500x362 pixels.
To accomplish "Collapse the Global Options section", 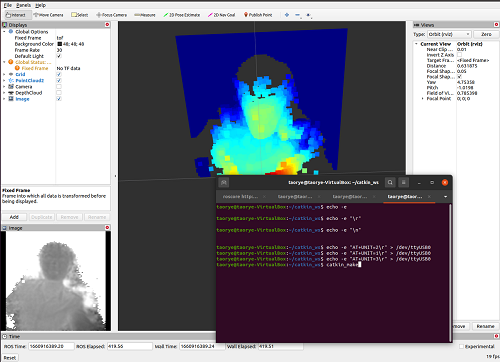I will point(4,32).
